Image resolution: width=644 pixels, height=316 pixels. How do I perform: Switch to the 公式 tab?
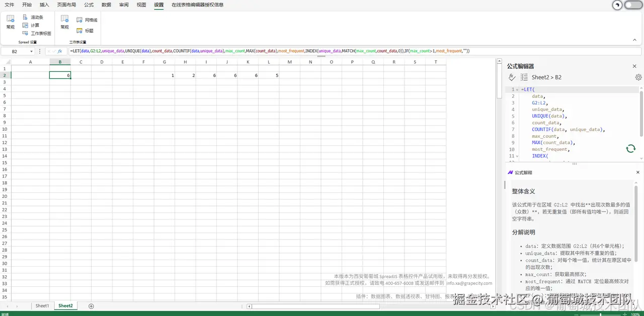coord(89,5)
